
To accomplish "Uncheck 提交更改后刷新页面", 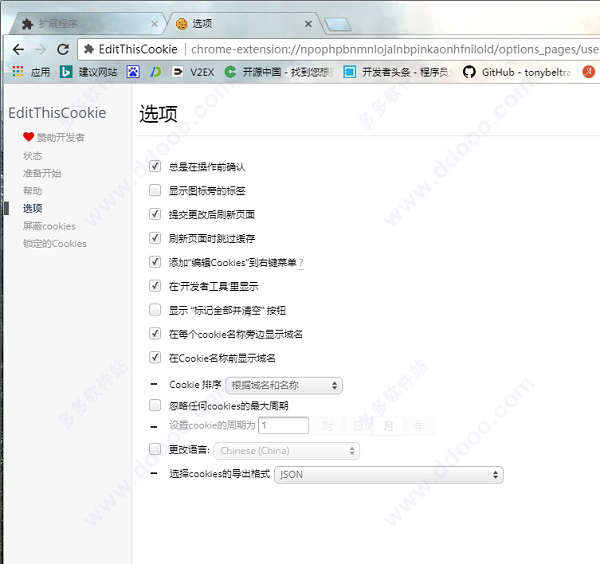I will 155,214.
